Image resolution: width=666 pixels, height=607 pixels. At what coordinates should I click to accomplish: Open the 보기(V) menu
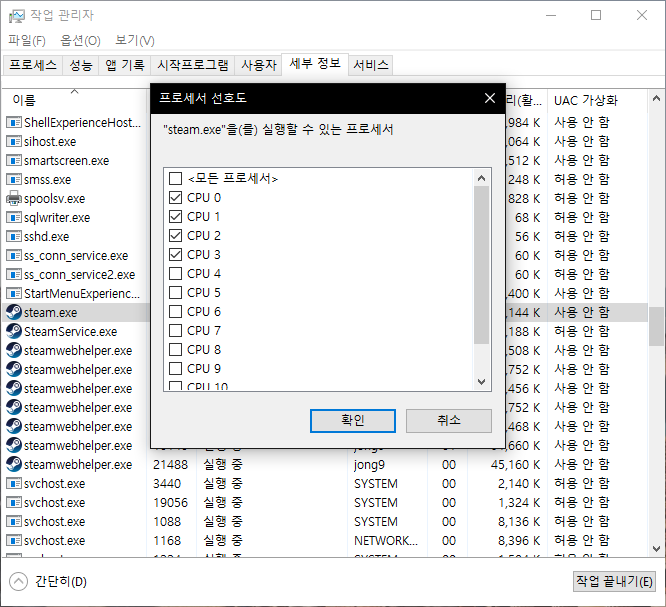pos(135,41)
